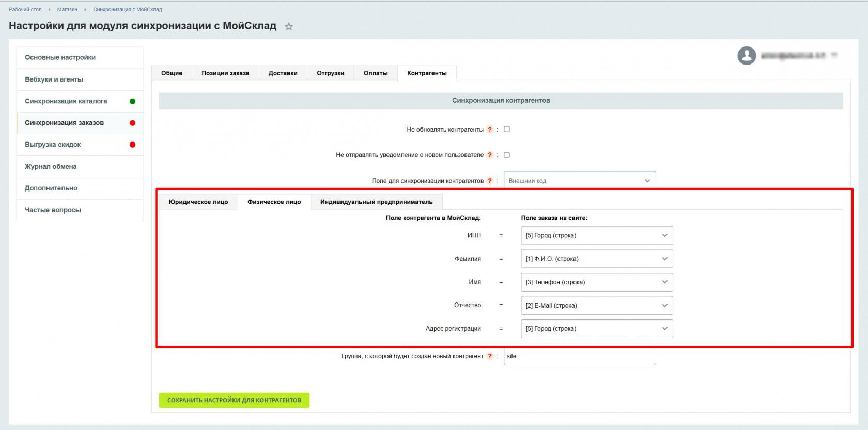Click green status dot for catalog synchronization

click(132, 101)
